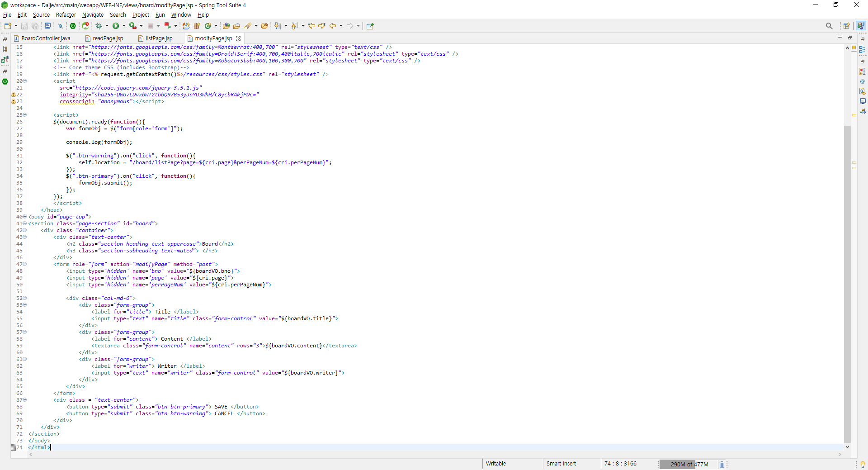This screenshot has height=470, width=868.
Task: Collapse the script fold at line 20
Action: coord(25,81)
